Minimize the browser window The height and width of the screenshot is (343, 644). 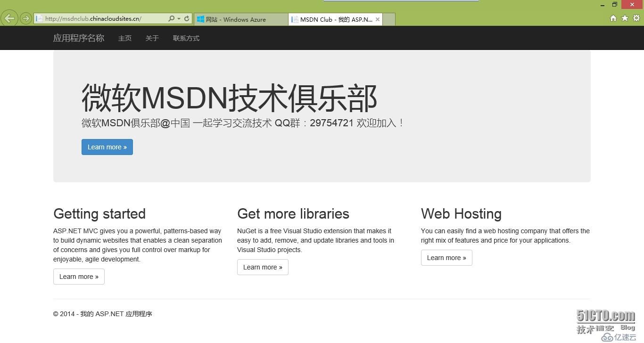(603, 5)
